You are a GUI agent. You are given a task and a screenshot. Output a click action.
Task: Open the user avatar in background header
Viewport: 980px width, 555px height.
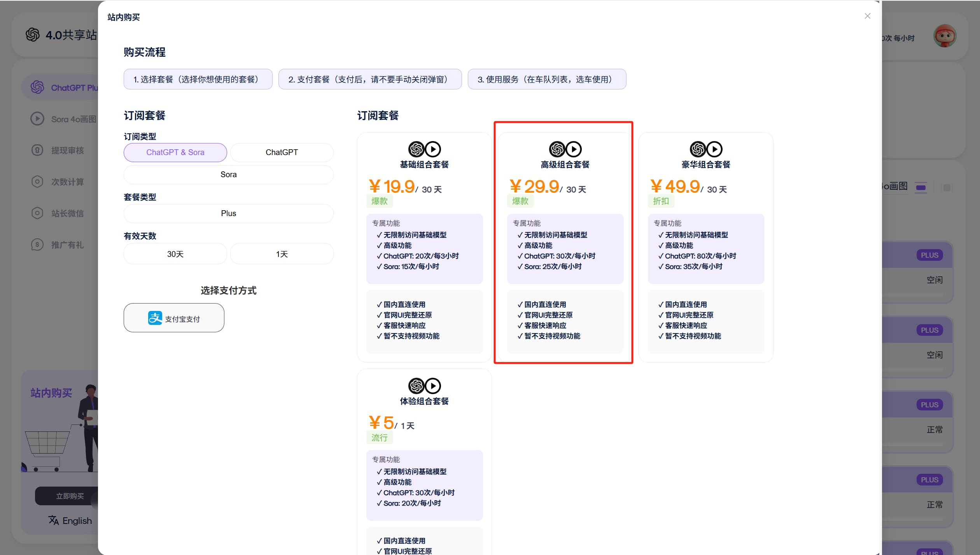(945, 36)
